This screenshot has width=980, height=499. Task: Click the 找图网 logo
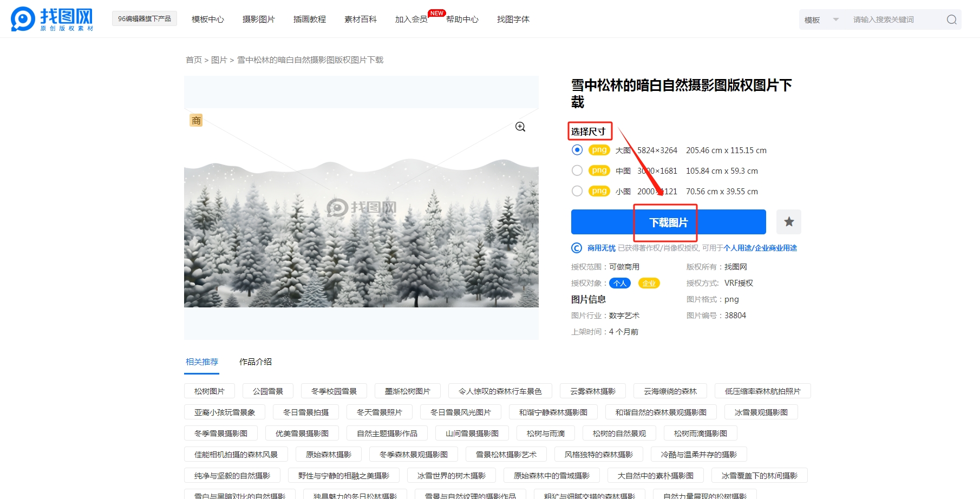coord(52,19)
